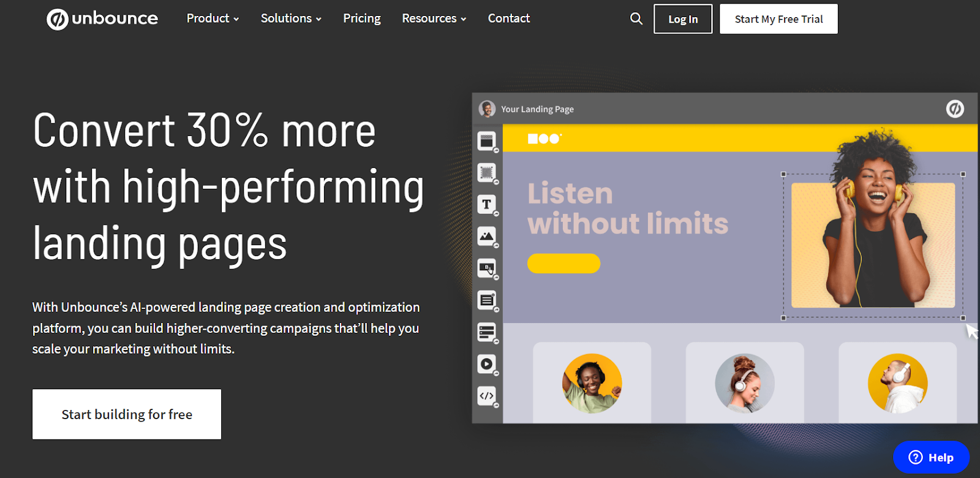This screenshot has width=980, height=478.
Task: Click the question mark icon in Help
Action: tap(916, 457)
